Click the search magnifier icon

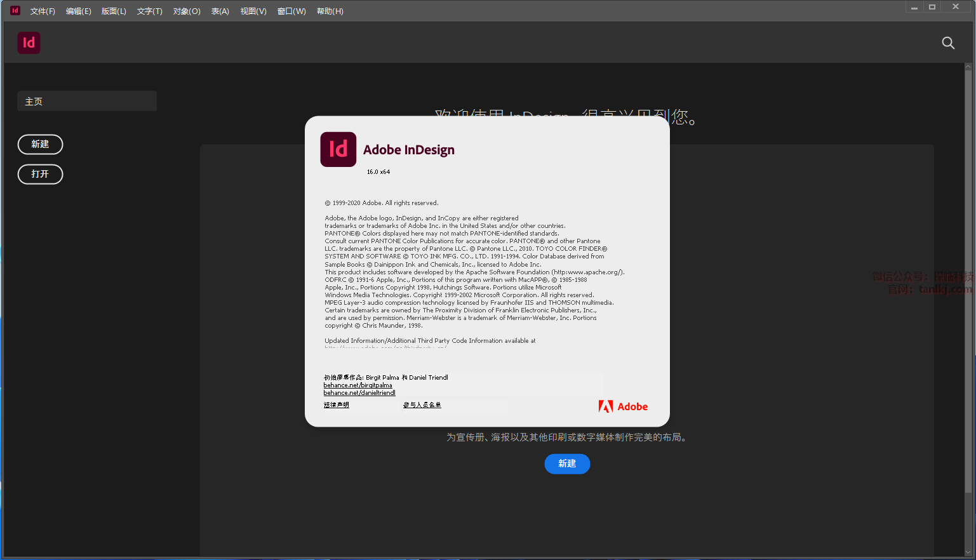coord(948,43)
